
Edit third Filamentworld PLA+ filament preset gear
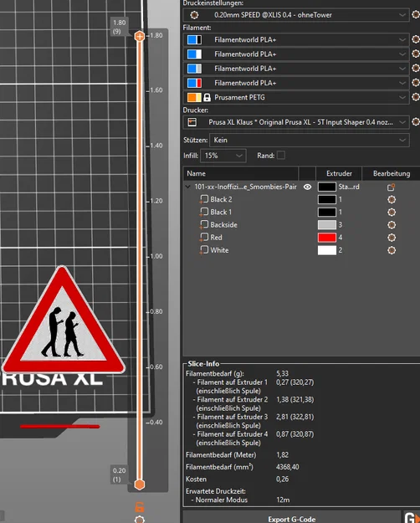[415, 68]
